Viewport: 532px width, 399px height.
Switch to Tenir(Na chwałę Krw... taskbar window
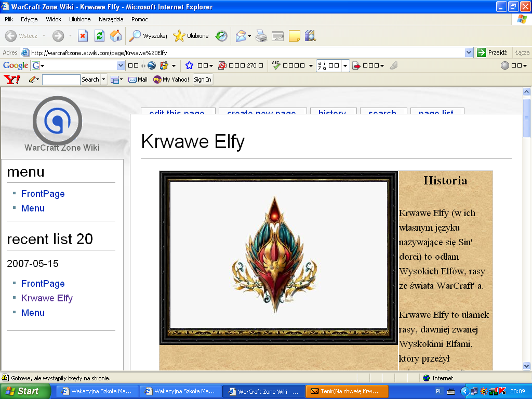(x=347, y=391)
